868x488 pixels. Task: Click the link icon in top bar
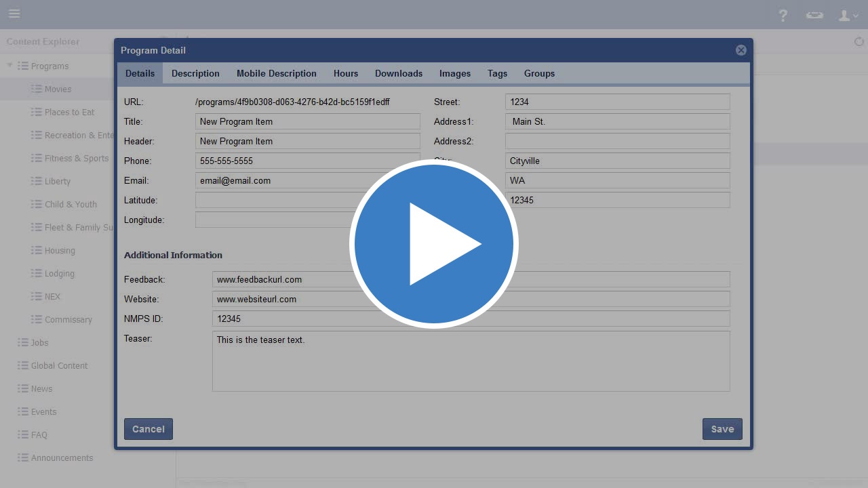point(814,15)
